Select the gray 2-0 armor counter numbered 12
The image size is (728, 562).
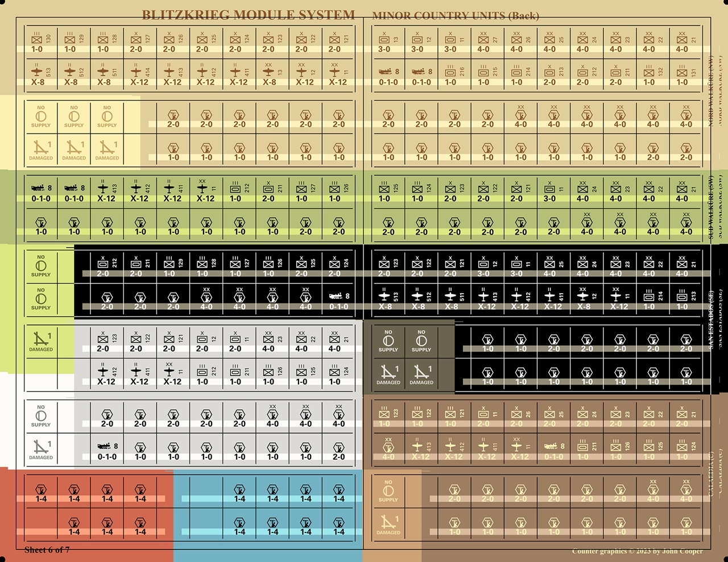(206, 343)
